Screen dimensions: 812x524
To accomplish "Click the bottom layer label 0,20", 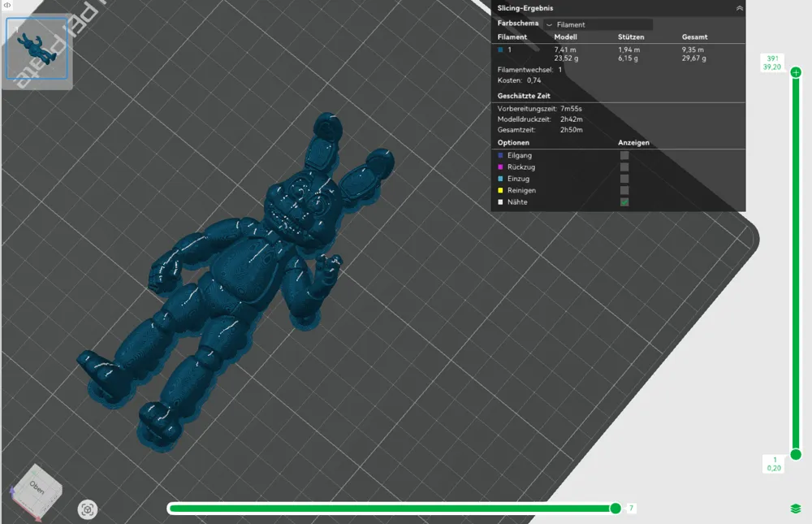I will pos(774,468).
